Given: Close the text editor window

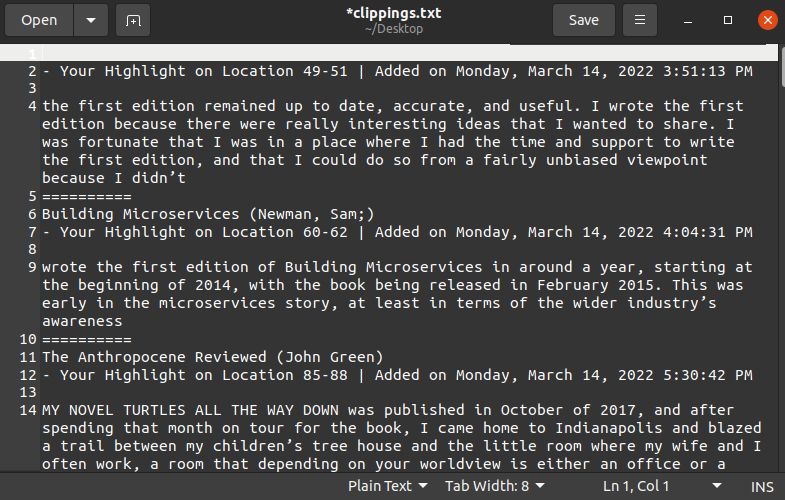Looking at the screenshot, I should (x=767, y=20).
